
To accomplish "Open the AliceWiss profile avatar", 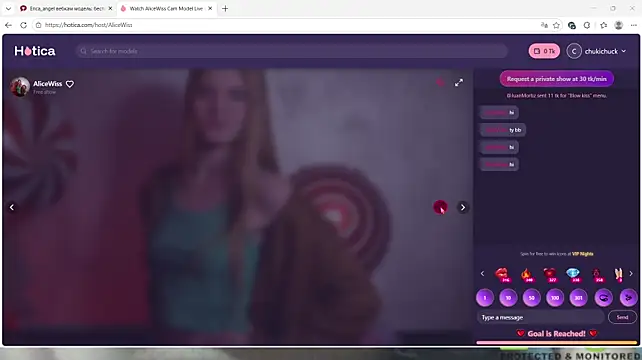I will [x=20, y=87].
